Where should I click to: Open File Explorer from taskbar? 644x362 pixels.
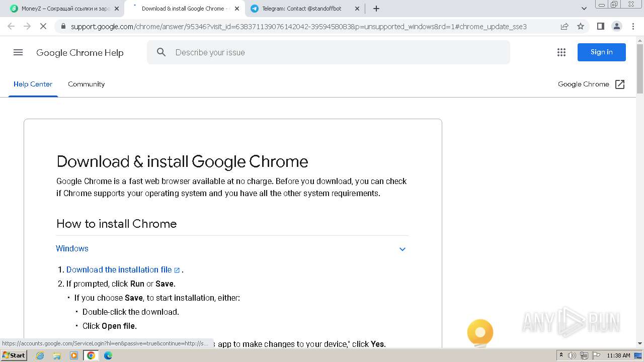point(57,355)
